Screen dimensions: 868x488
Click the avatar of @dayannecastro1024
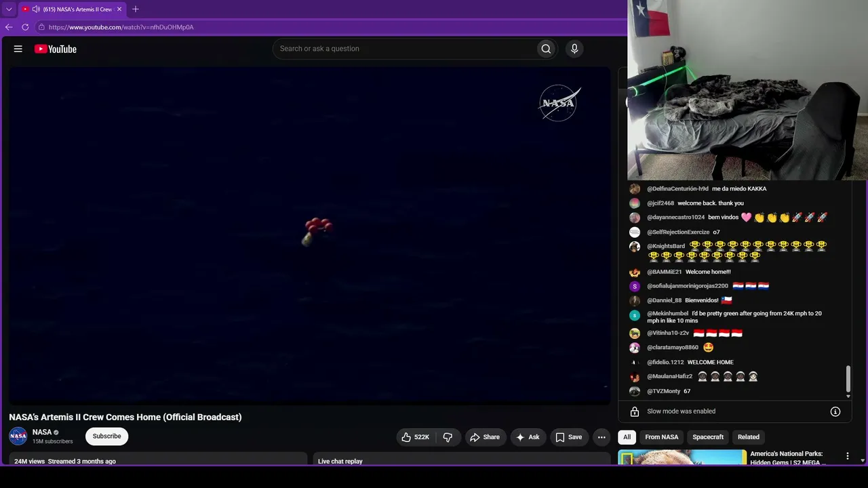[635, 218]
